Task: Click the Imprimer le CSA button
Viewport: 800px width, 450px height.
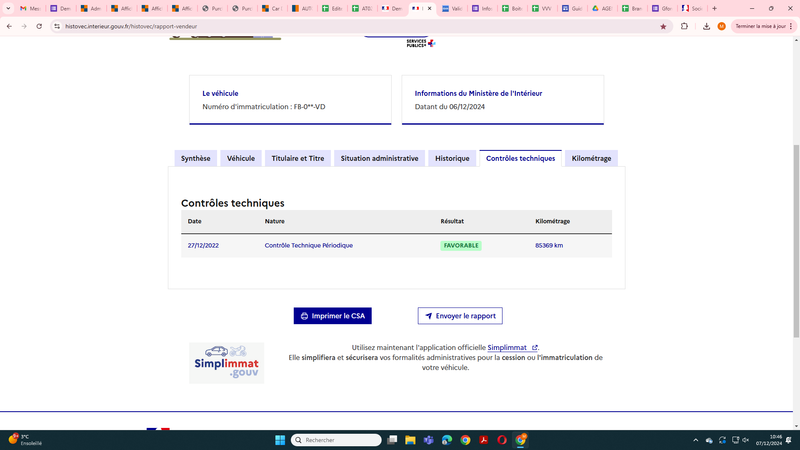Action: click(333, 316)
